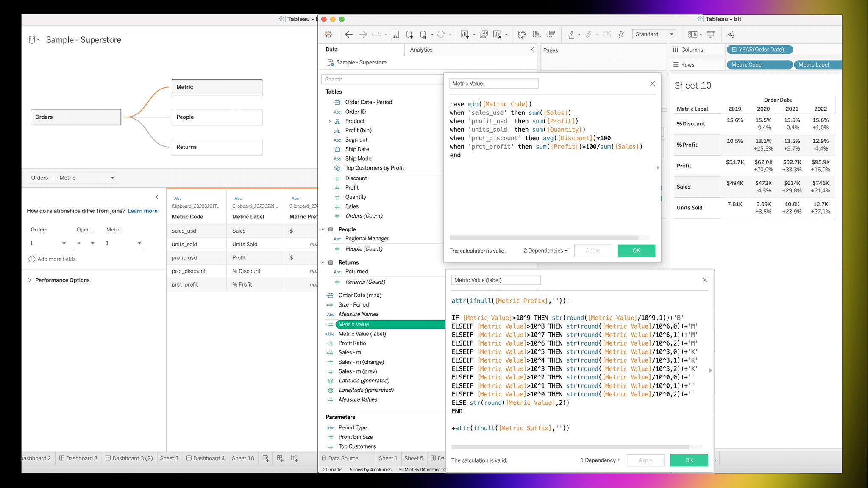Open Presentation mode from the toolbar
The width and height of the screenshot is (868, 488).
[711, 35]
